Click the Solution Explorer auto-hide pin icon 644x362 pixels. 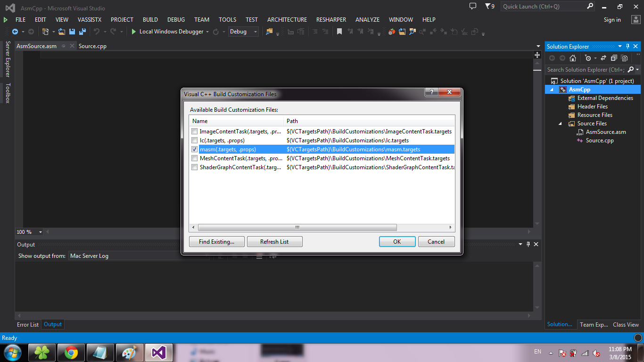627,46
